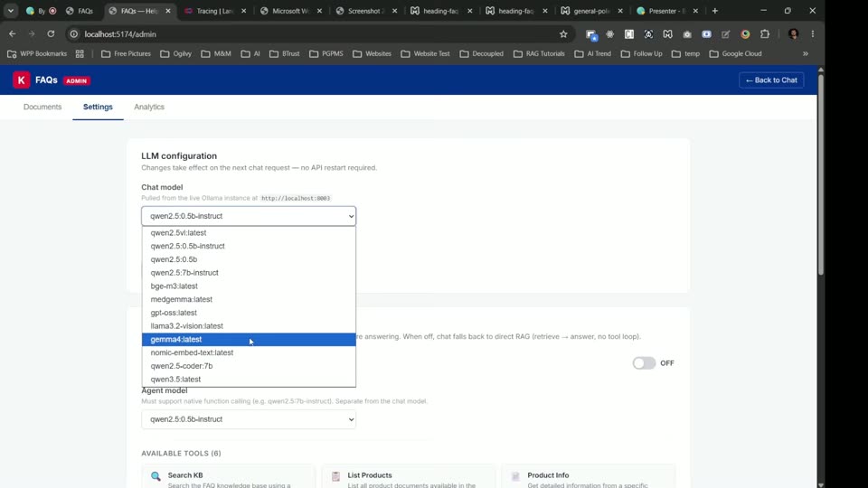Select qwen3.5:latest option
This screenshot has width=868, height=488.
(x=249, y=379)
